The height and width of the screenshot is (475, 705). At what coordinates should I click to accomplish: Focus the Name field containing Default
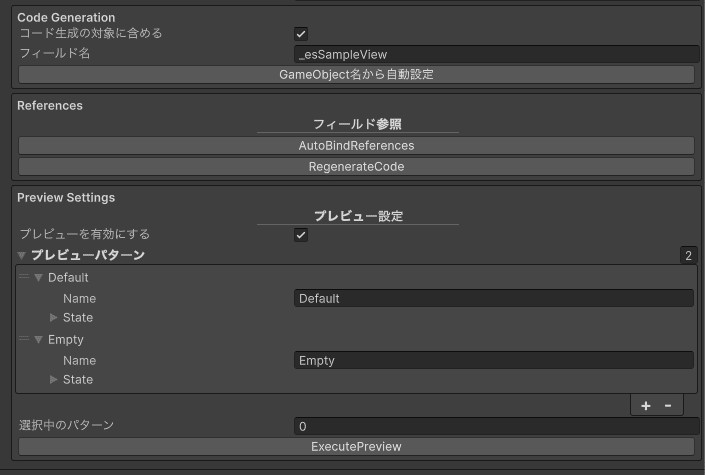[x=494, y=298]
